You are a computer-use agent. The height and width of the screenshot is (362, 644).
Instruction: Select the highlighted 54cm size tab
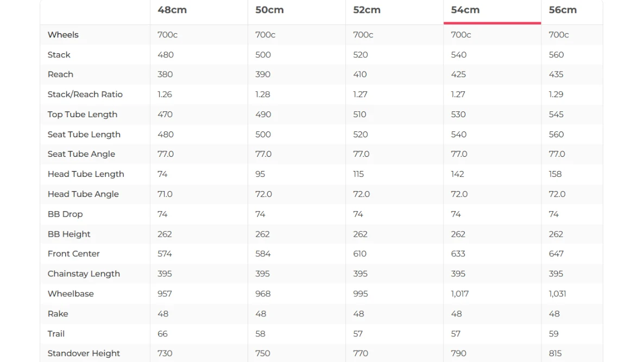(x=492, y=11)
